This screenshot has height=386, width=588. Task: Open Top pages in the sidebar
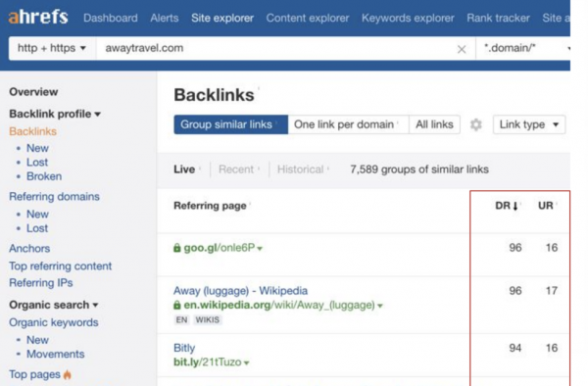(34, 374)
